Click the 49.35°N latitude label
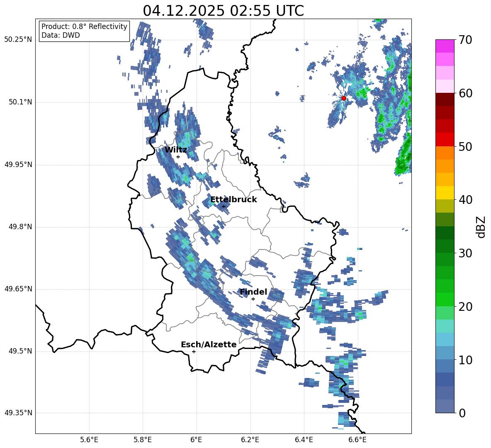This screenshot has height=448, width=491. tap(18, 413)
